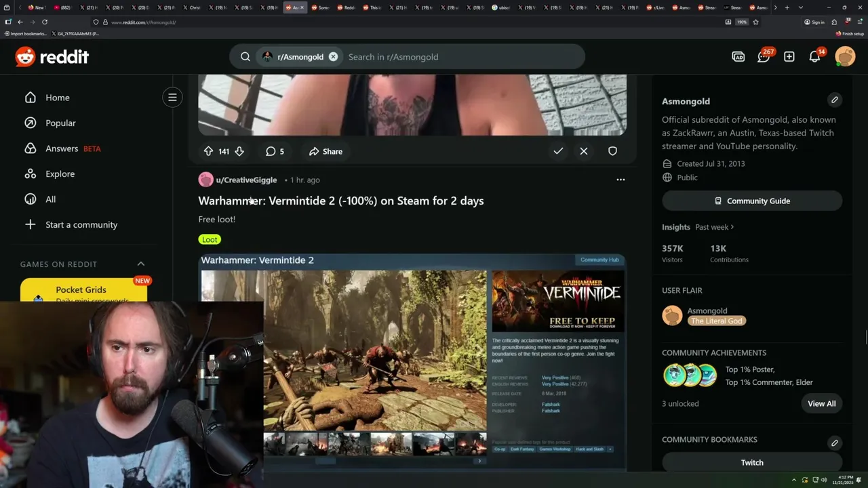Open the Advertise on Reddit icon

[738, 57]
